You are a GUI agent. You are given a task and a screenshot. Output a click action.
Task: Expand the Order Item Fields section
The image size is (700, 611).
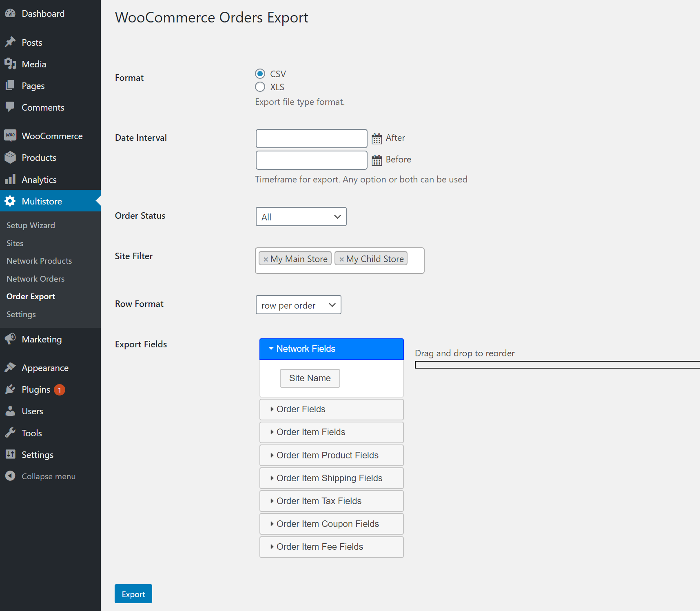click(332, 432)
